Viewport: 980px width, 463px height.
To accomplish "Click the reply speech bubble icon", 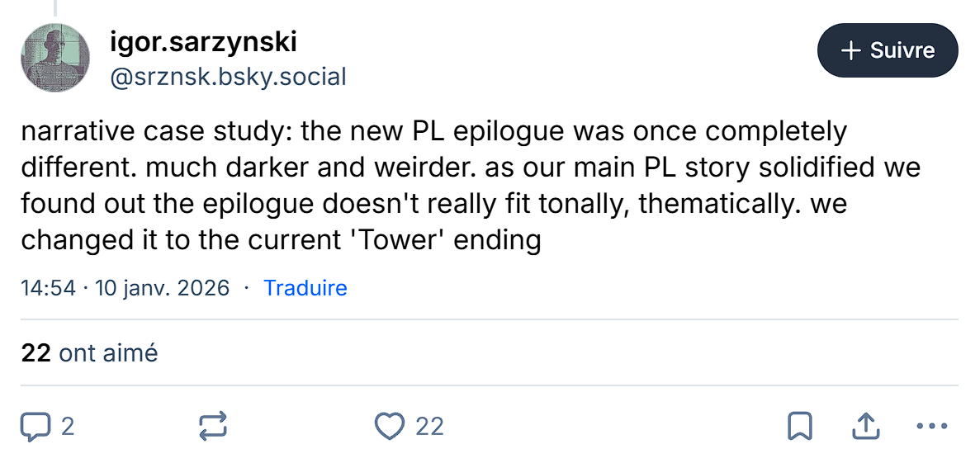I will pyautogui.click(x=35, y=426).
